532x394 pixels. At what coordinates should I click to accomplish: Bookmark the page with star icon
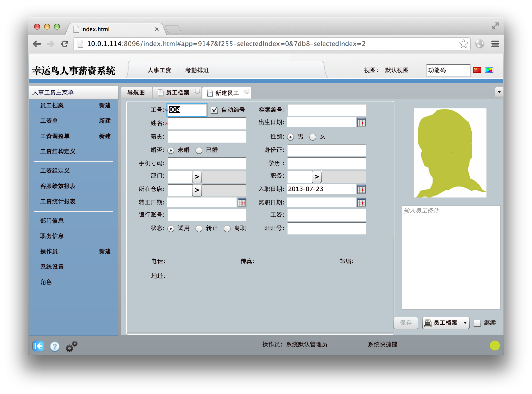point(463,44)
